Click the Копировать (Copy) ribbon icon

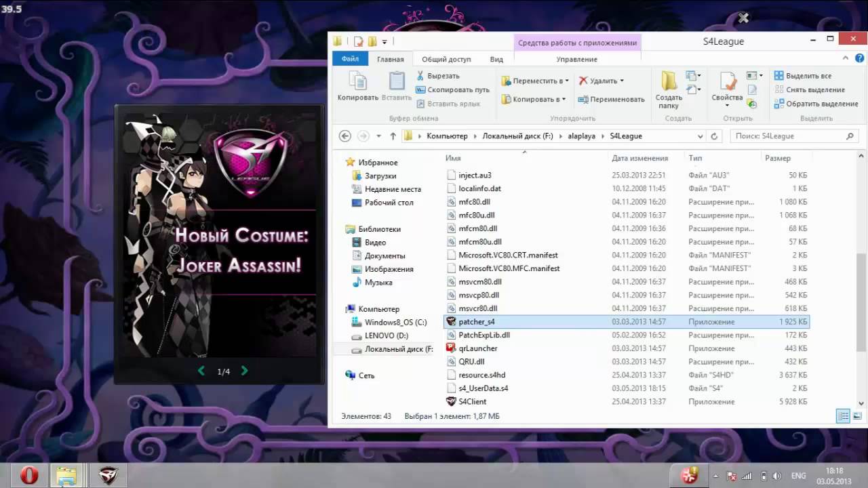(357, 81)
